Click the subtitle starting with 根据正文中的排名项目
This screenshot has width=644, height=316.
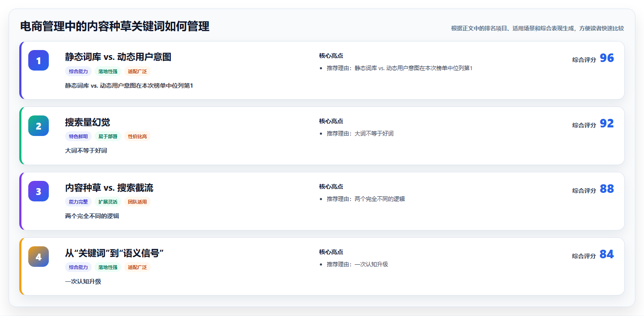click(537, 28)
